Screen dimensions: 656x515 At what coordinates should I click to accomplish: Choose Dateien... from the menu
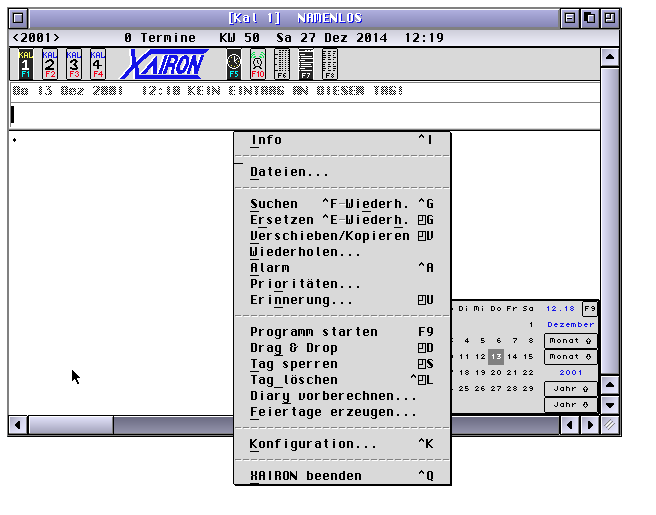(x=342, y=172)
